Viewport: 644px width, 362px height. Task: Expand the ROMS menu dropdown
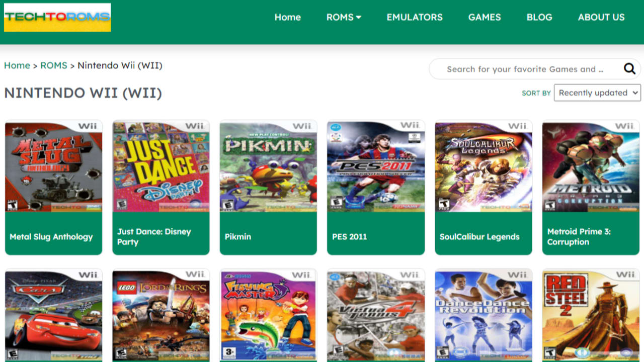coord(344,17)
